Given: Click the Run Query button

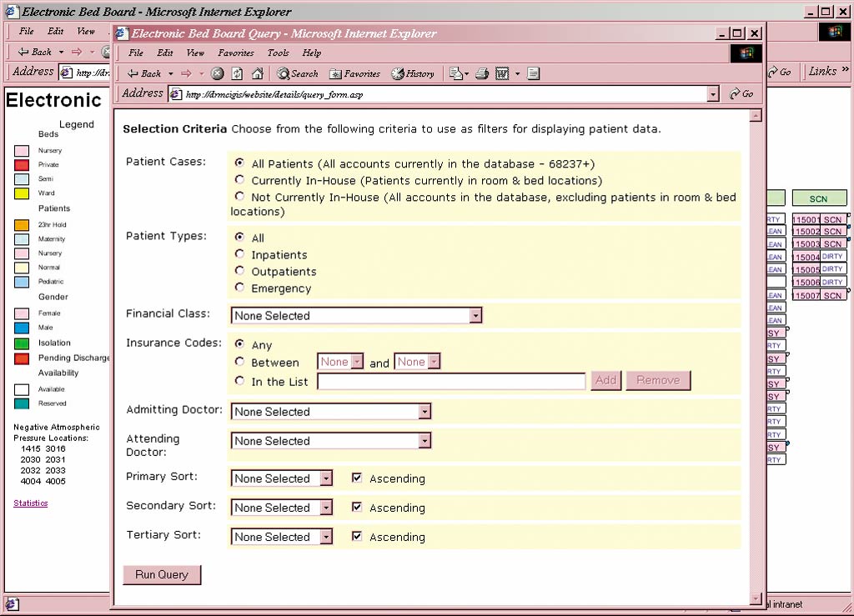Looking at the screenshot, I should coord(162,574).
